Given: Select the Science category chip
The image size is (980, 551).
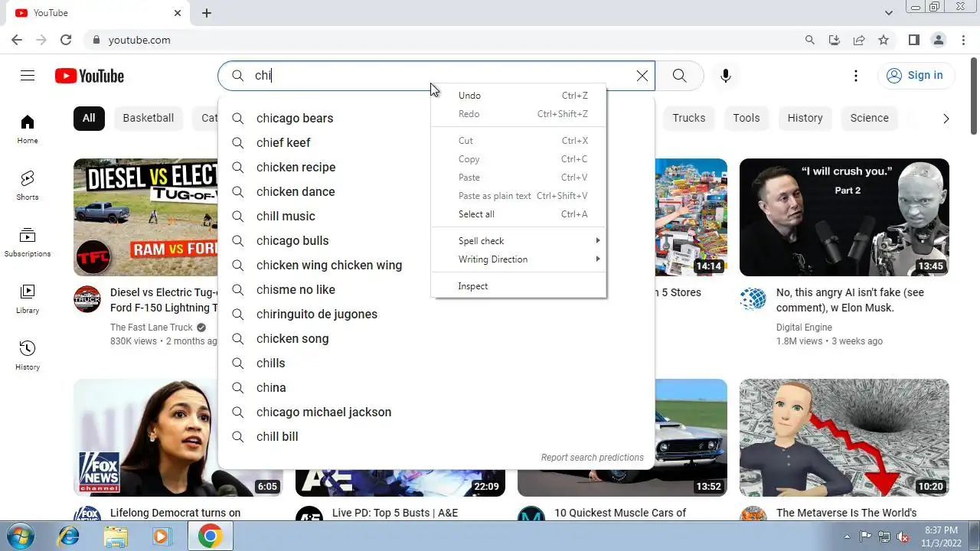Looking at the screenshot, I should tap(870, 118).
